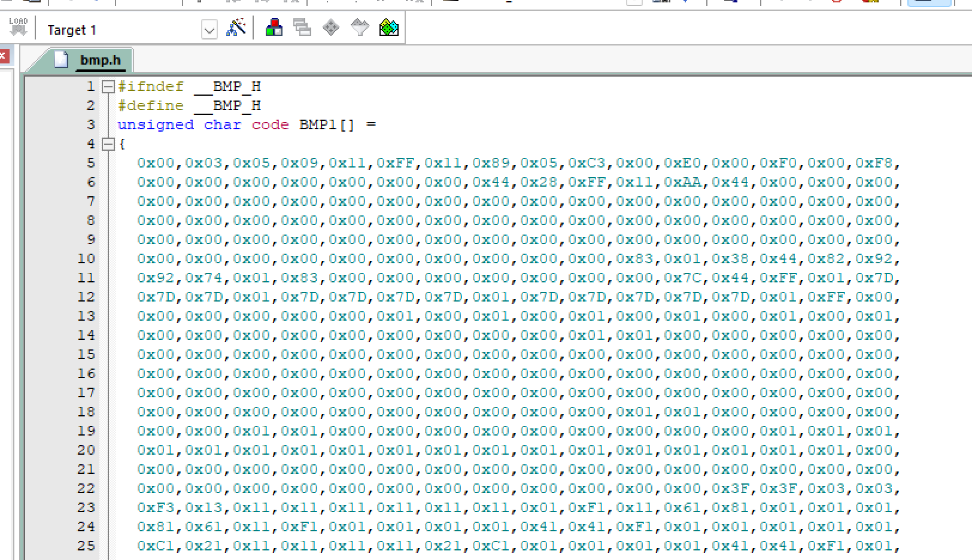Image resolution: width=972 pixels, height=560 pixels.
Task: Open Options for Target magic wand icon
Action: (x=236, y=28)
